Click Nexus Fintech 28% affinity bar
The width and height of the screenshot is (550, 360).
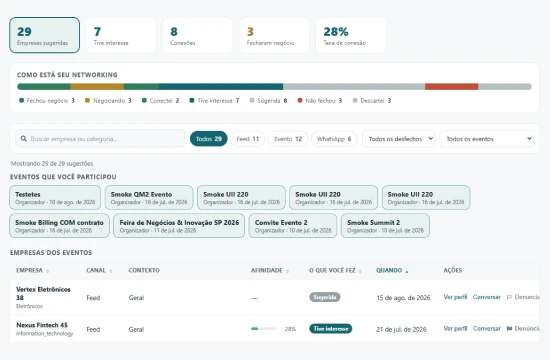[263, 329]
